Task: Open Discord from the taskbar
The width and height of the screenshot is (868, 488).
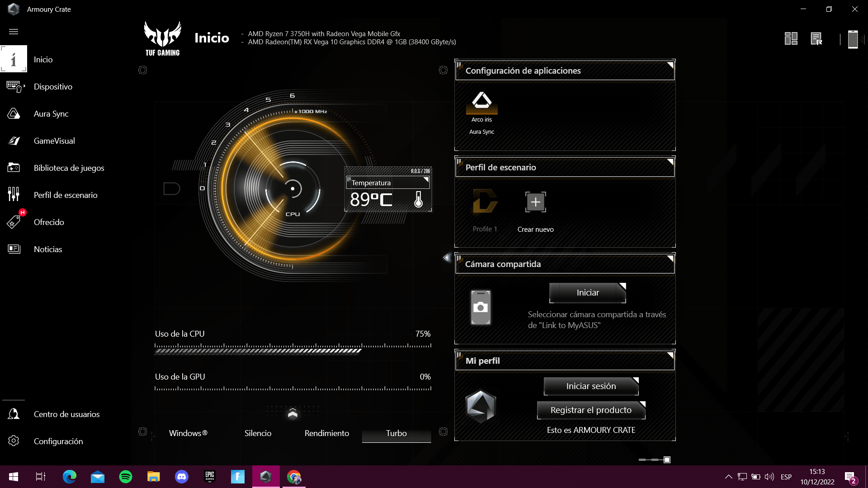Action: (x=182, y=477)
